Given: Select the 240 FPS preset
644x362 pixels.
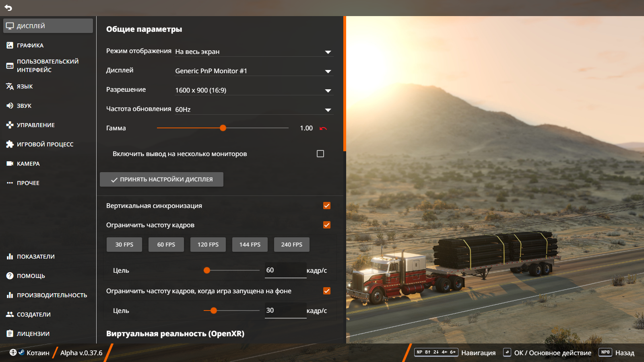Looking at the screenshot, I should (x=292, y=245).
